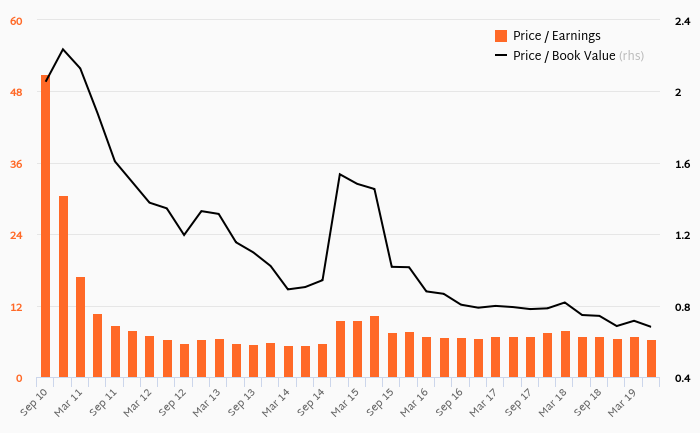The height and width of the screenshot is (433, 700).
Task: Click the Sep 18 x-axis label
Action: pos(588,403)
